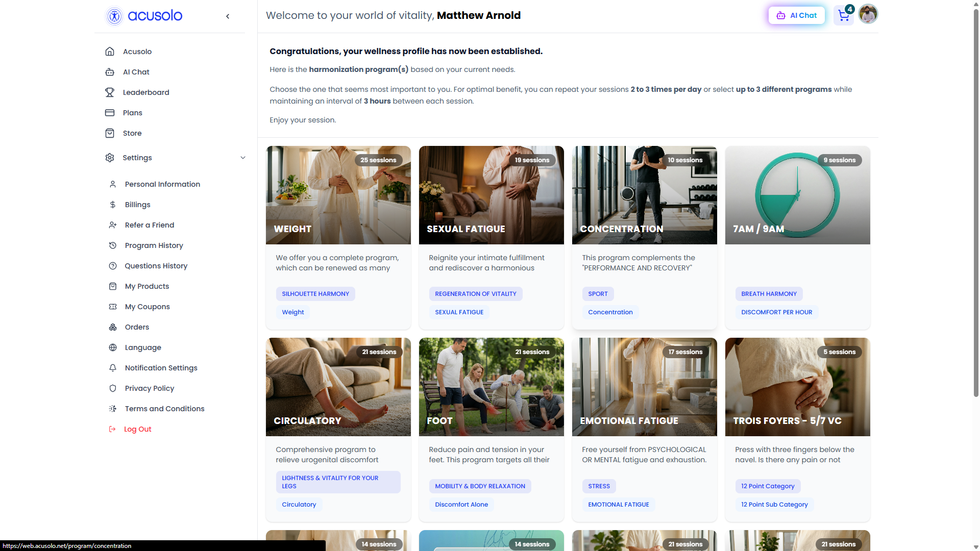Click the My Coupons ticket icon
The image size is (980, 551).
(x=113, y=307)
